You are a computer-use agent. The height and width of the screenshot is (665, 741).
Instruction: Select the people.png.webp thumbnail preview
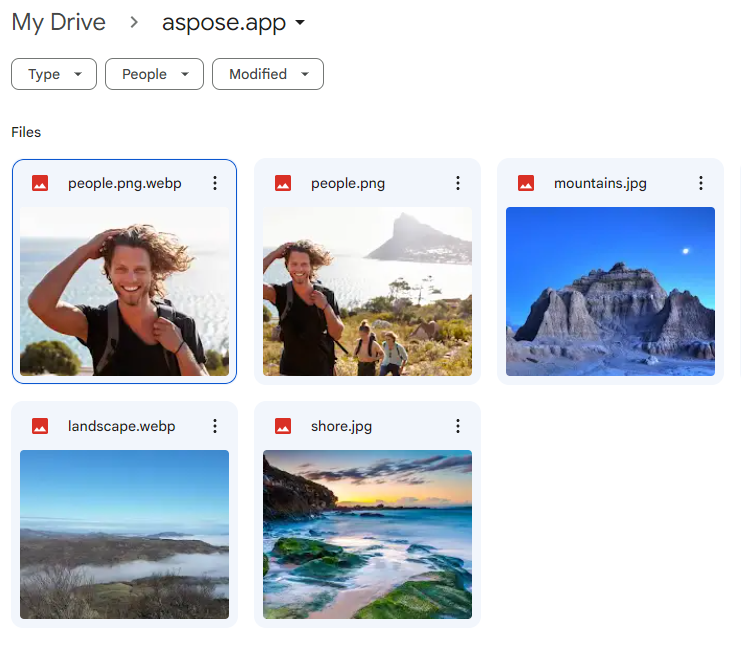(124, 291)
